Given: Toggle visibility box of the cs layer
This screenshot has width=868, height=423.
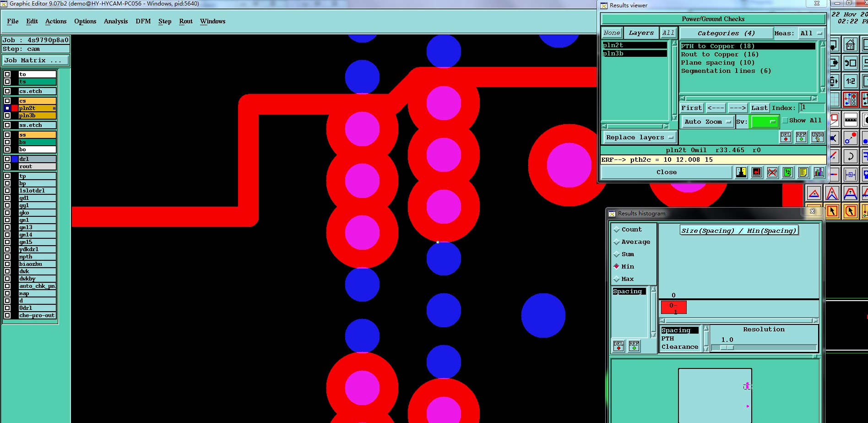Looking at the screenshot, I should (x=7, y=101).
